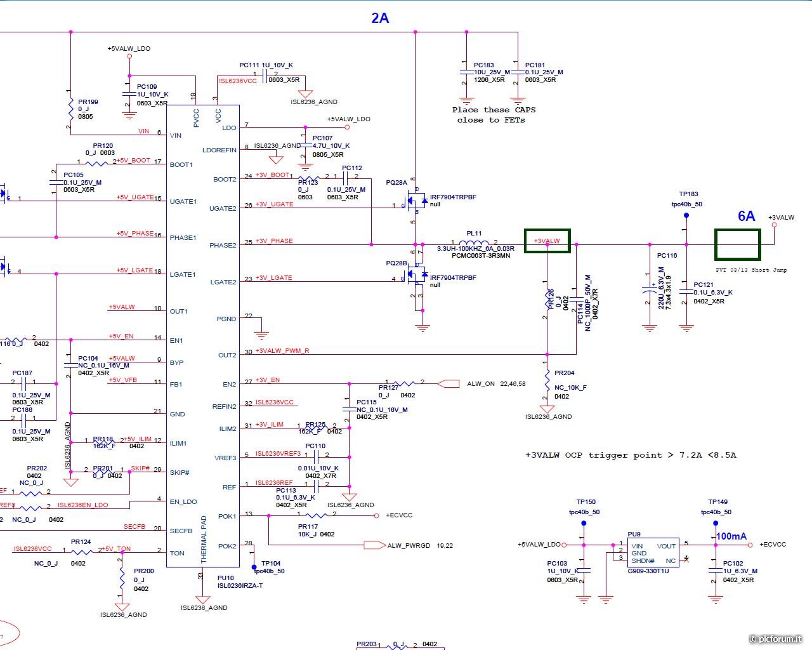Click the PC121 capacitor label
The image size is (812, 650).
point(704,285)
